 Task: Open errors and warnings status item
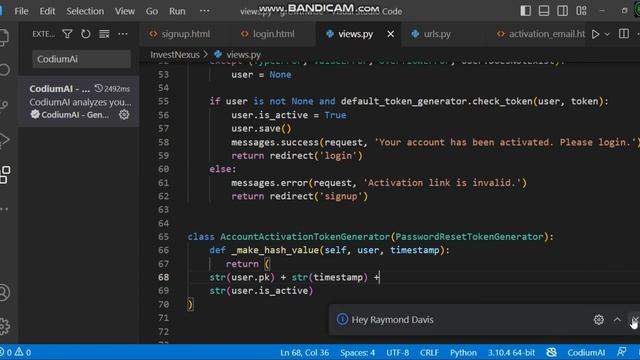(16, 352)
